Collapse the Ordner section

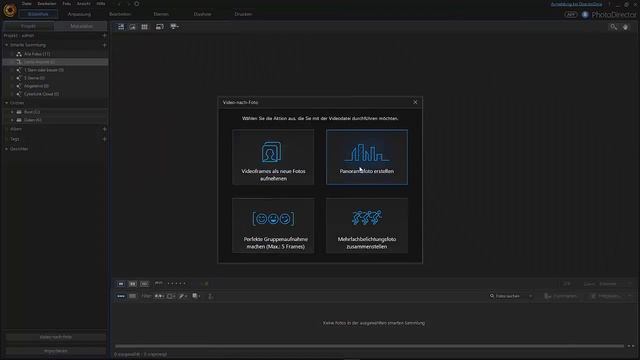7,103
